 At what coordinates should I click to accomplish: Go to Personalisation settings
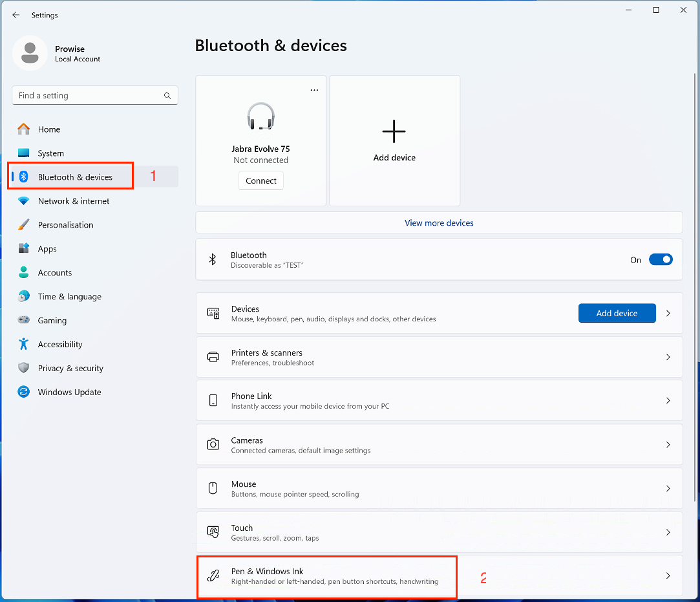(x=65, y=225)
